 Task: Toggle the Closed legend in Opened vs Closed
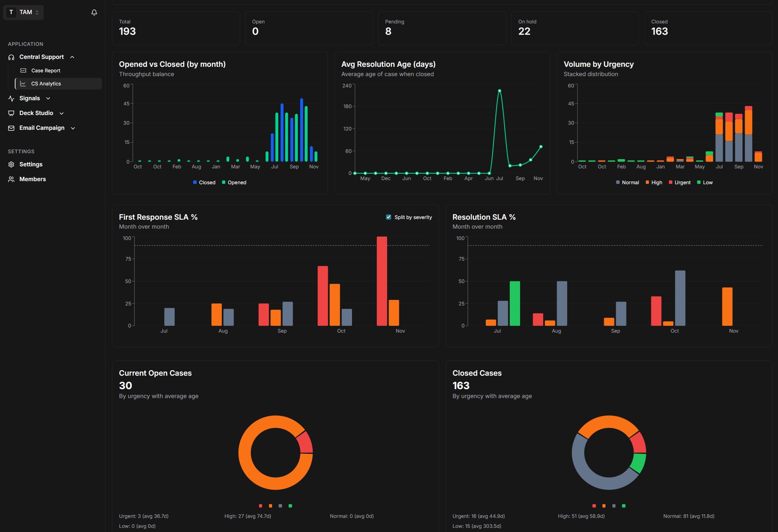tap(204, 182)
